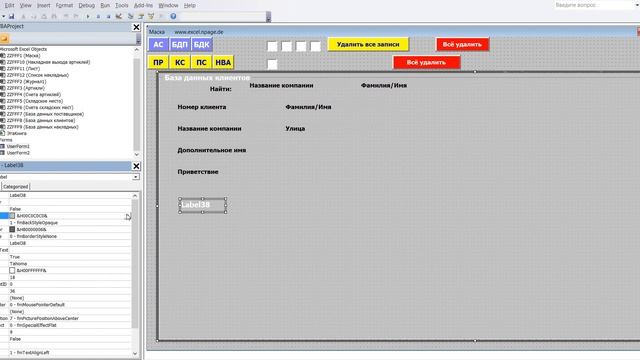Switch to the Categorized tab in Properties

coord(16,187)
